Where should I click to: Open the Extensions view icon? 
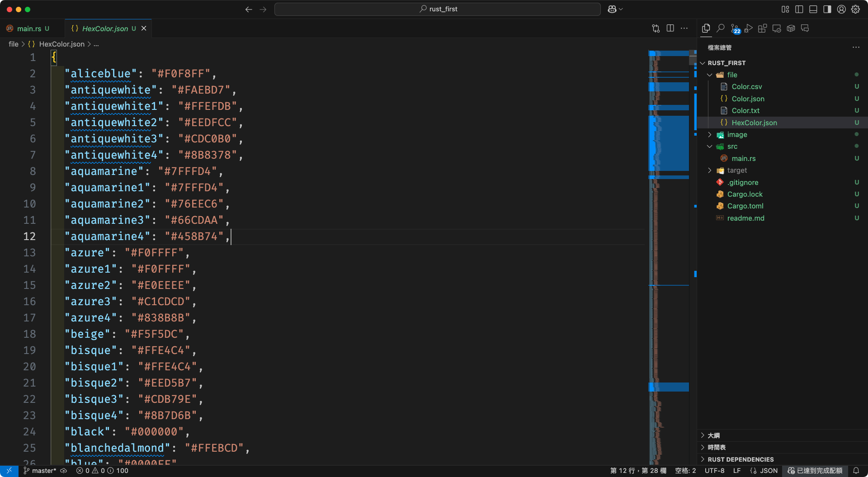[x=762, y=28]
